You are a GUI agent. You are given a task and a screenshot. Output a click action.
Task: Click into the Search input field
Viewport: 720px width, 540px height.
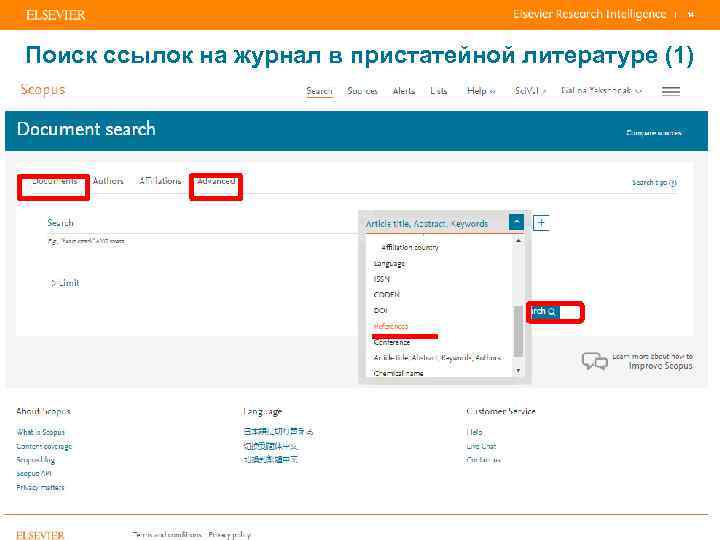(202, 223)
